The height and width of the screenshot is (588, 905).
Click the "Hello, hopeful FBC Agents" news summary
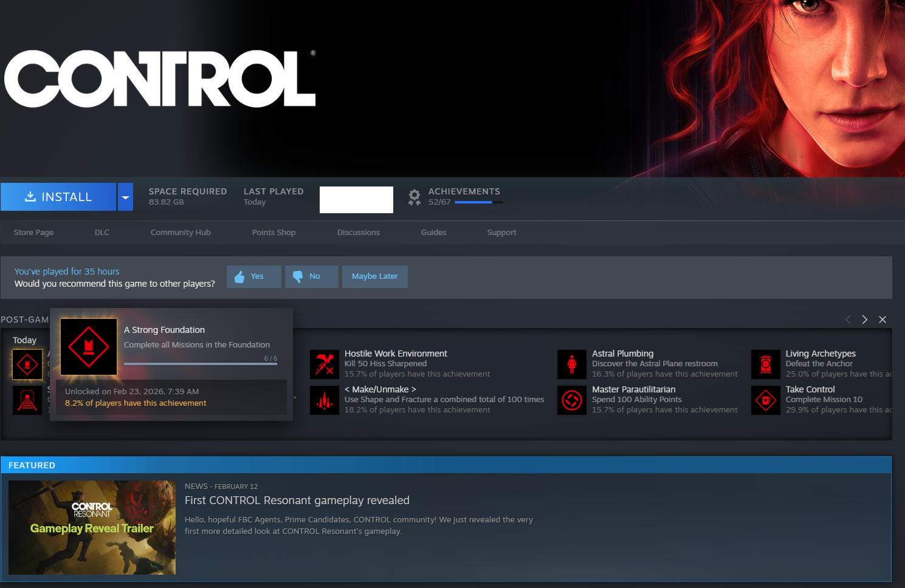(359, 525)
